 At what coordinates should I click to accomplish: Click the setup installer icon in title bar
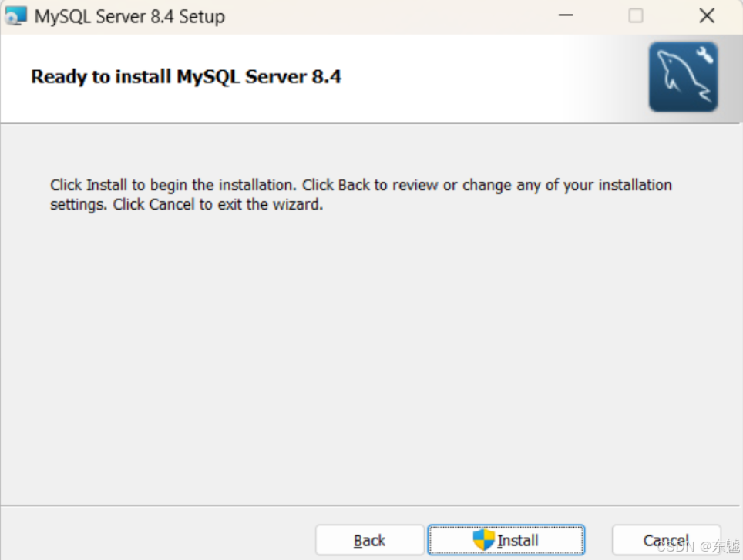click(16, 16)
